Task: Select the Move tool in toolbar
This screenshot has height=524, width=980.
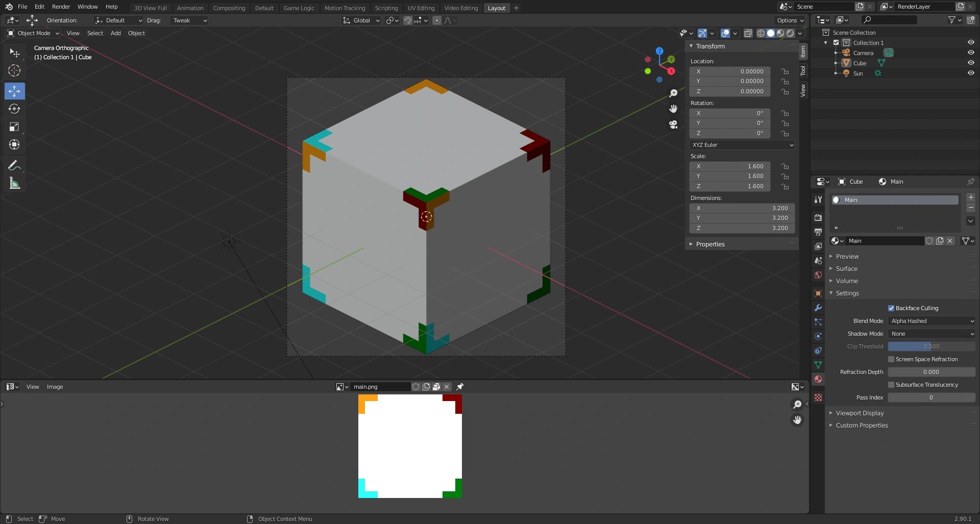Action: pos(14,91)
